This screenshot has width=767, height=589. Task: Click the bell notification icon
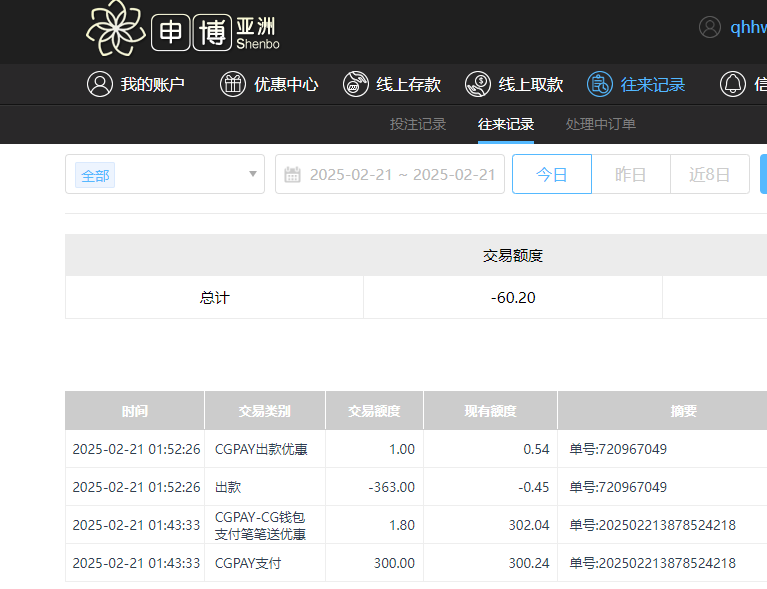point(733,84)
